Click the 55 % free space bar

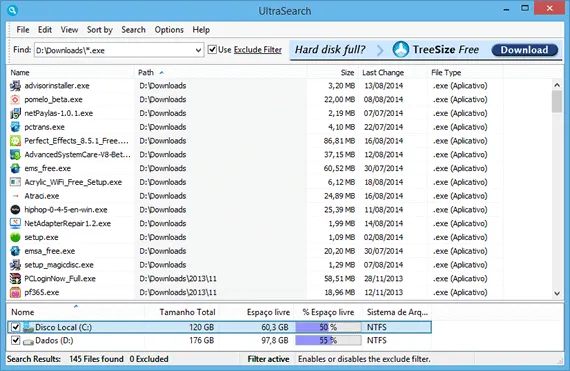pos(328,340)
